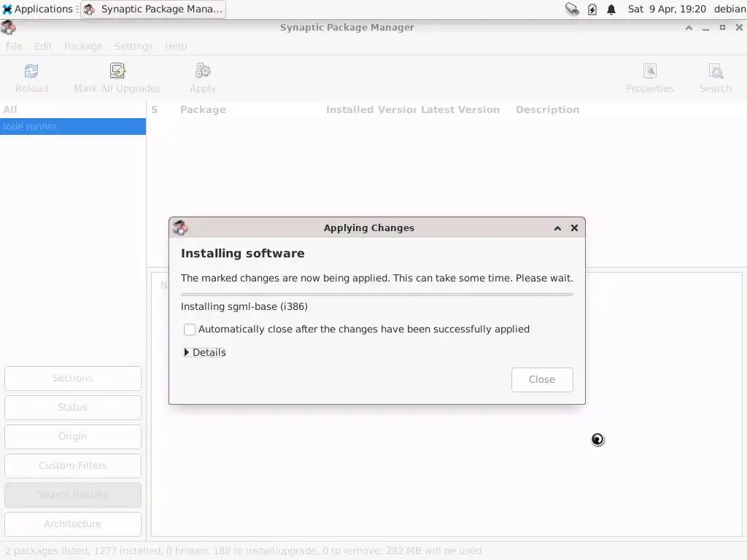Click the Close button in the dialog
747x560 pixels.
tap(542, 379)
